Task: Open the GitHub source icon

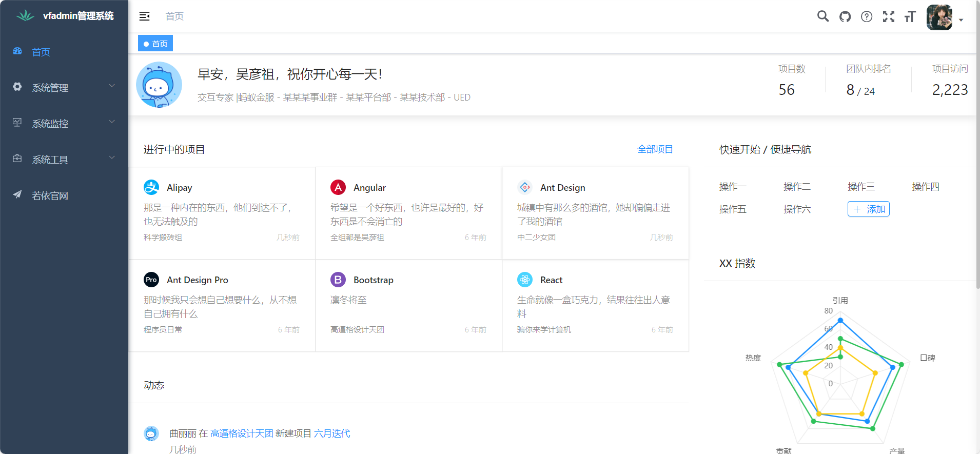Action: pyautogui.click(x=845, y=16)
